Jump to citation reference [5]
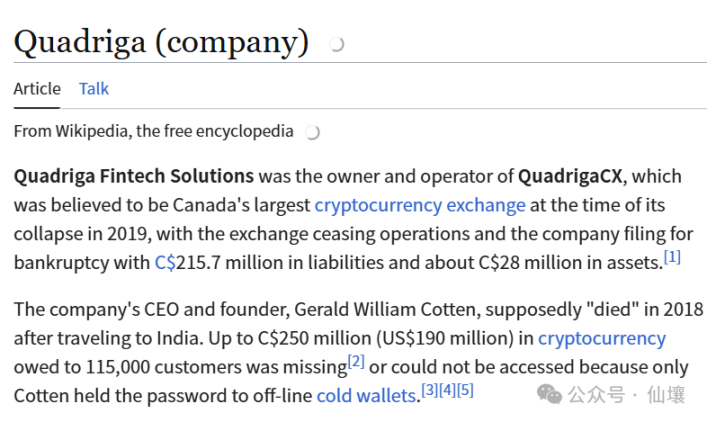This screenshot has height=422, width=707. [465, 390]
